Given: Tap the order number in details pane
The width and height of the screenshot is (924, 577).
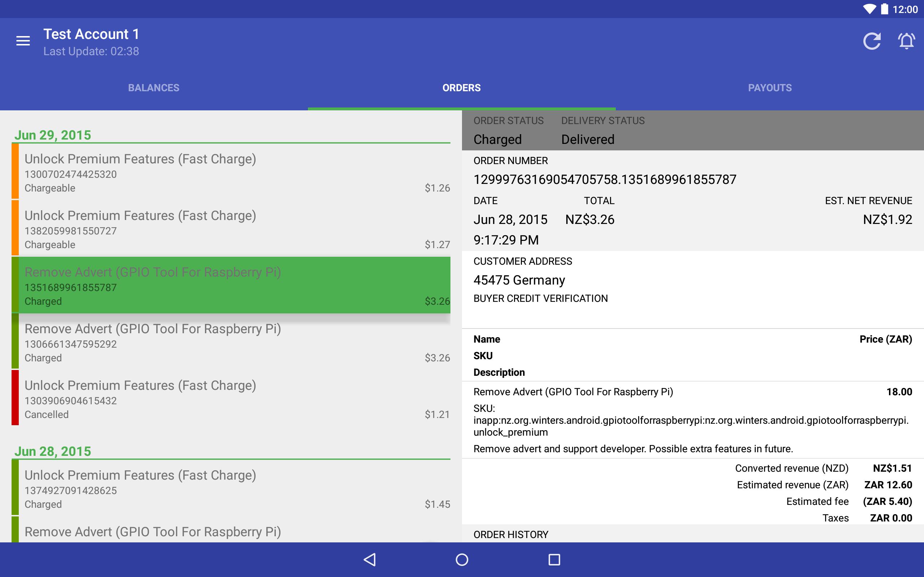Looking at the screenshot, I should (605, 179).
